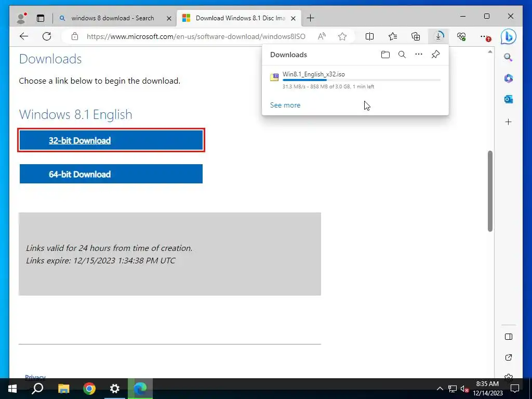This screenshot has width=532, height=399.
Task: Open a new browser tab
Action: coord(310,18)
